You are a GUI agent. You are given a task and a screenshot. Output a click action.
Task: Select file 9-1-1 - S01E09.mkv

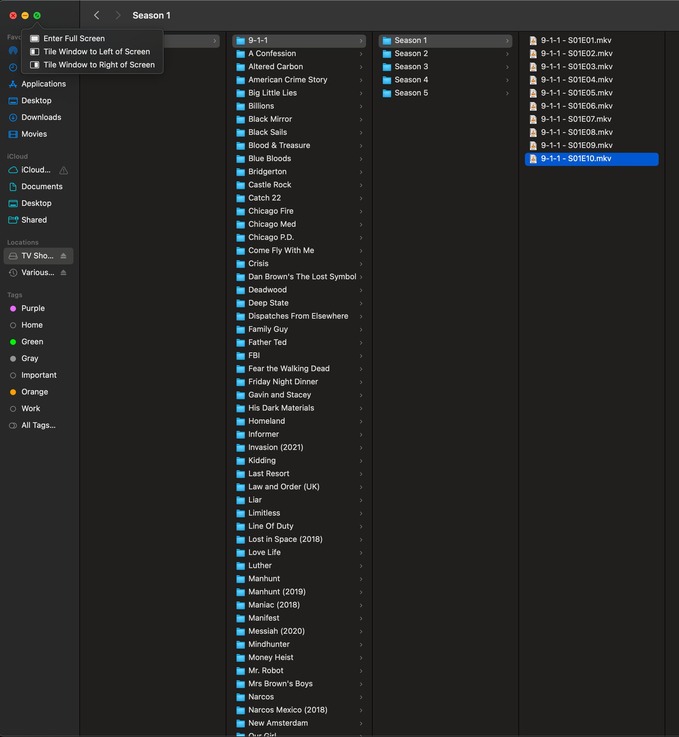click(592, 146)
